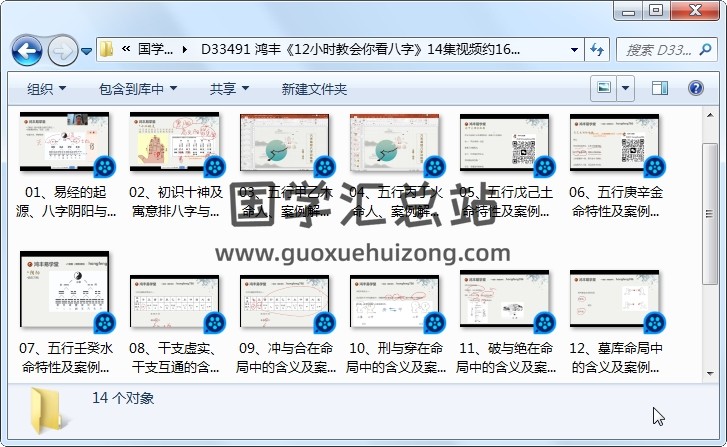Viewport: 727px width, 447px height.
Task: Close the Explorer window
Action: [695, 11]
